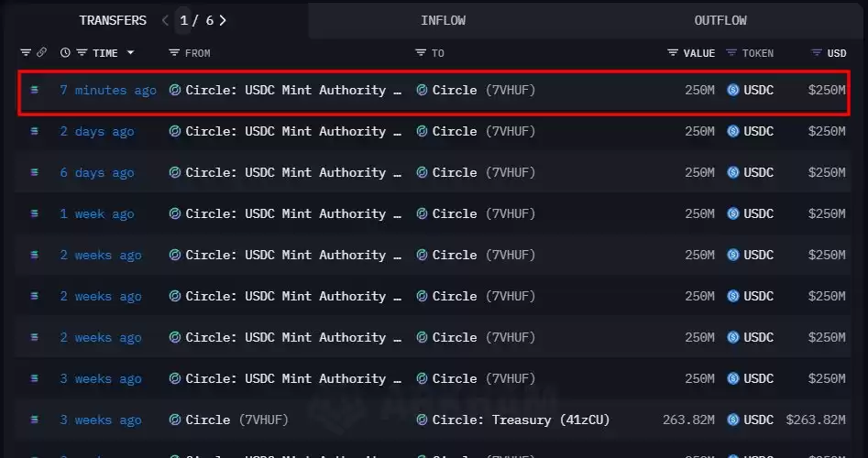Click the USDC token icon on 2 days ago row
Viewport: 868px width, 458px height.
[733, 131]
